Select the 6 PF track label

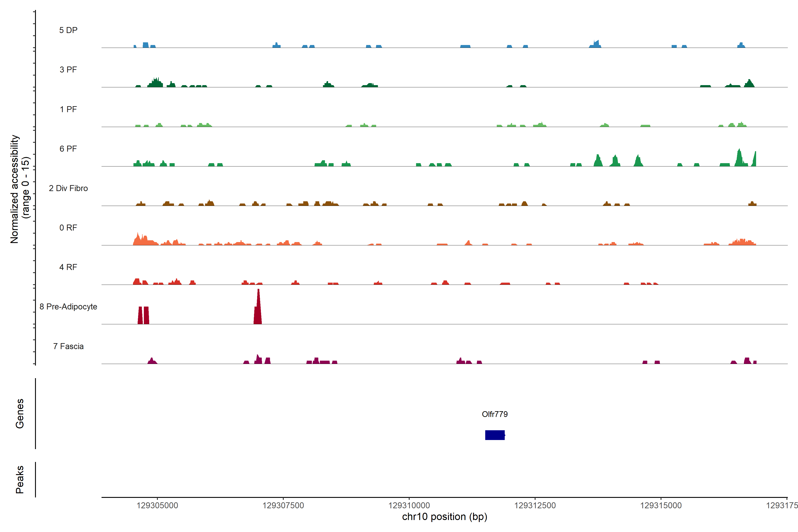pyautogui.click(x=68, y=149)
